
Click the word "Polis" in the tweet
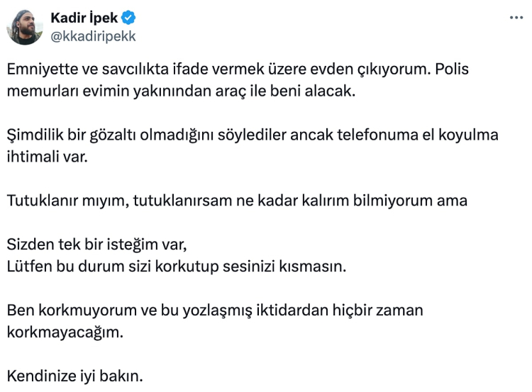451,70
